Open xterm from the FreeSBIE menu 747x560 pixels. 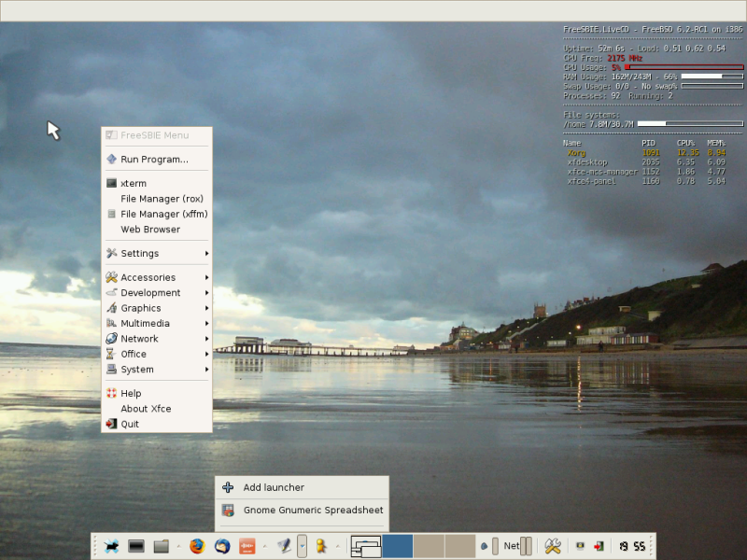click(x=134, y=184)
